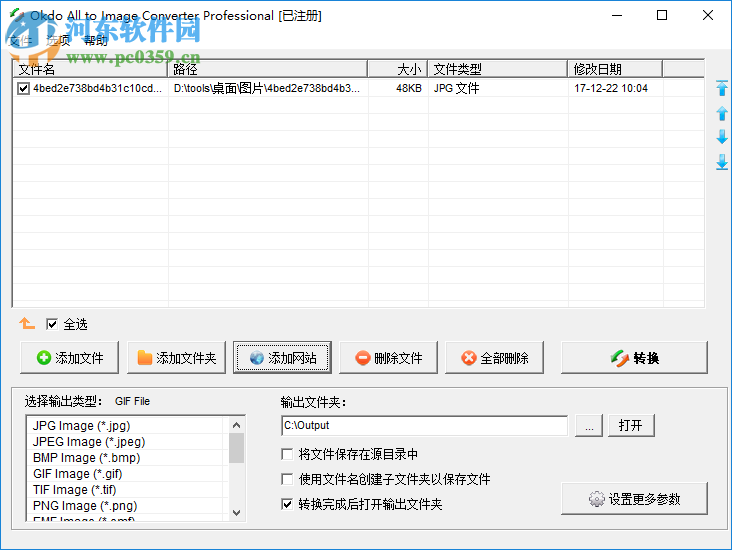
Task: Browse output folder with the ... button
Action: click(x=589, y=425)
